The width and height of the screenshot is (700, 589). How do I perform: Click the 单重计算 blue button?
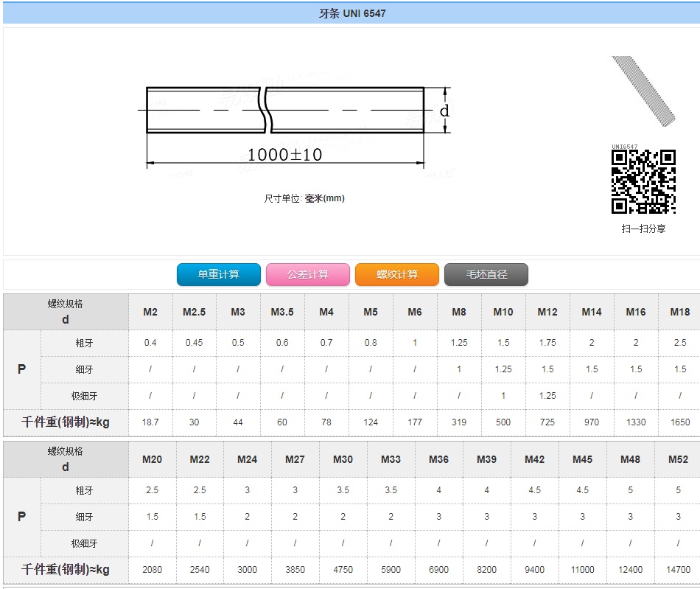pos(218,274)
